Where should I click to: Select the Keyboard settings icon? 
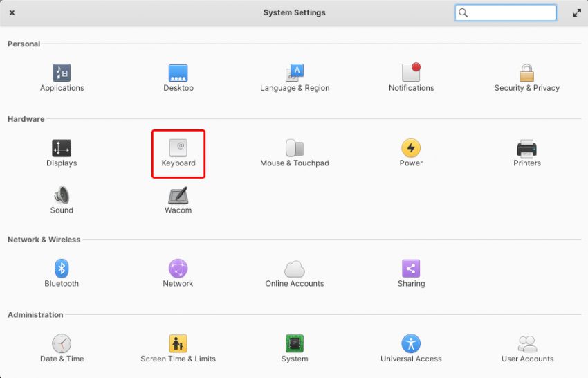(178, 149)
